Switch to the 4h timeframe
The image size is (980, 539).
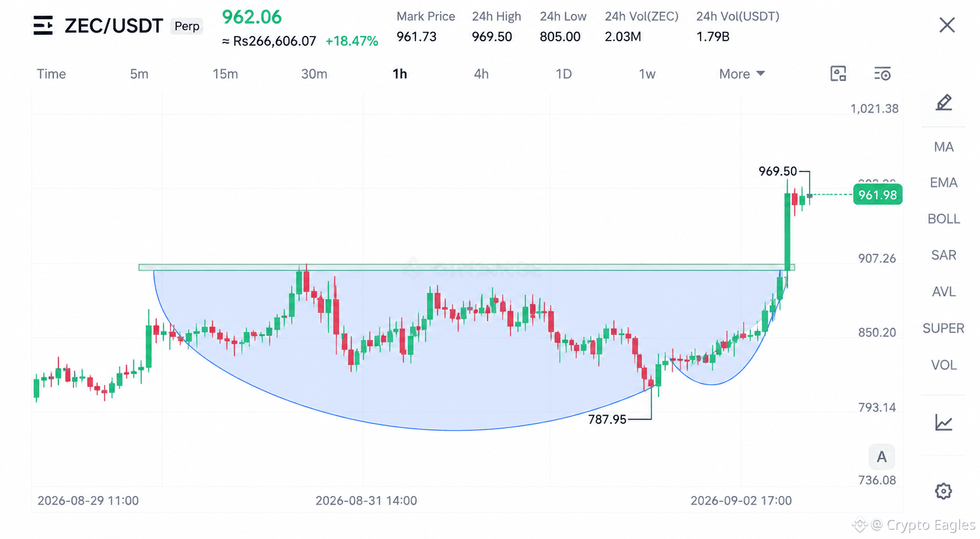[481, 74]
